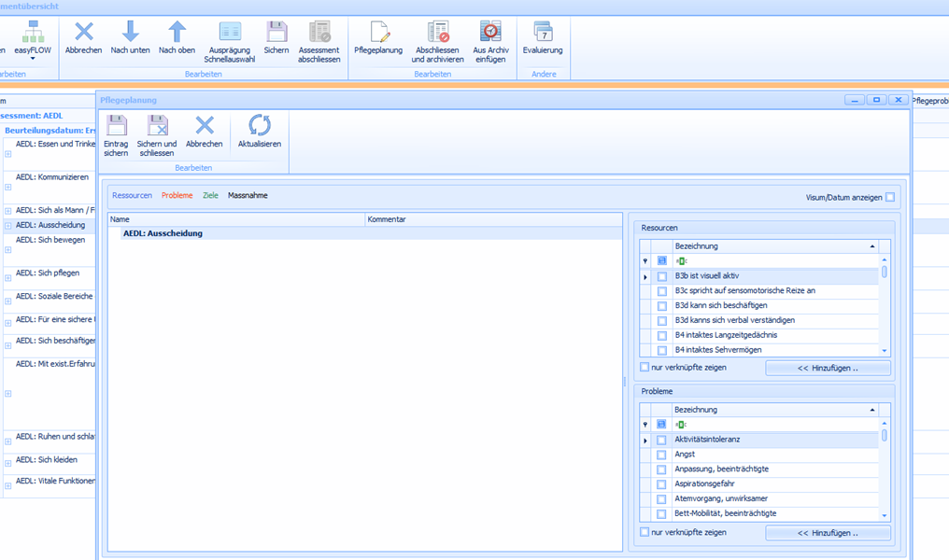The image size is (949, 560).
Task: Click Eintrag sichern in Pflegeplanung window
Action: (x=116, y=127)
